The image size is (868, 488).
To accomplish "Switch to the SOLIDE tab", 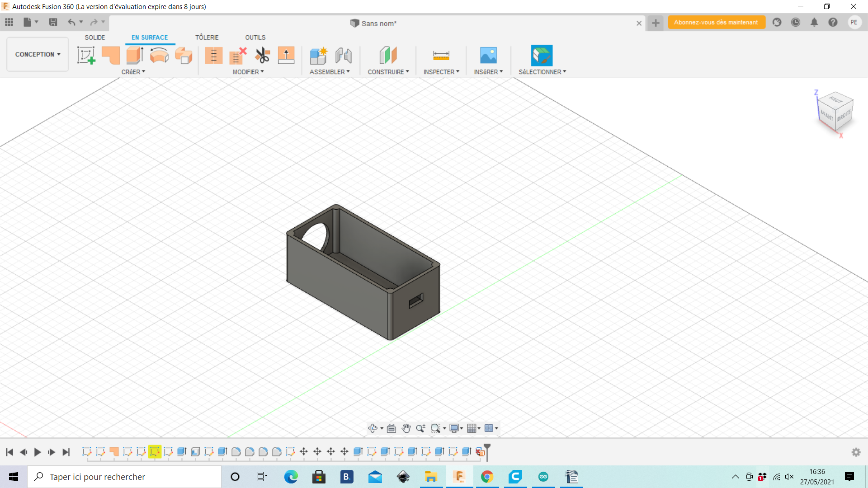I will 95,38.
